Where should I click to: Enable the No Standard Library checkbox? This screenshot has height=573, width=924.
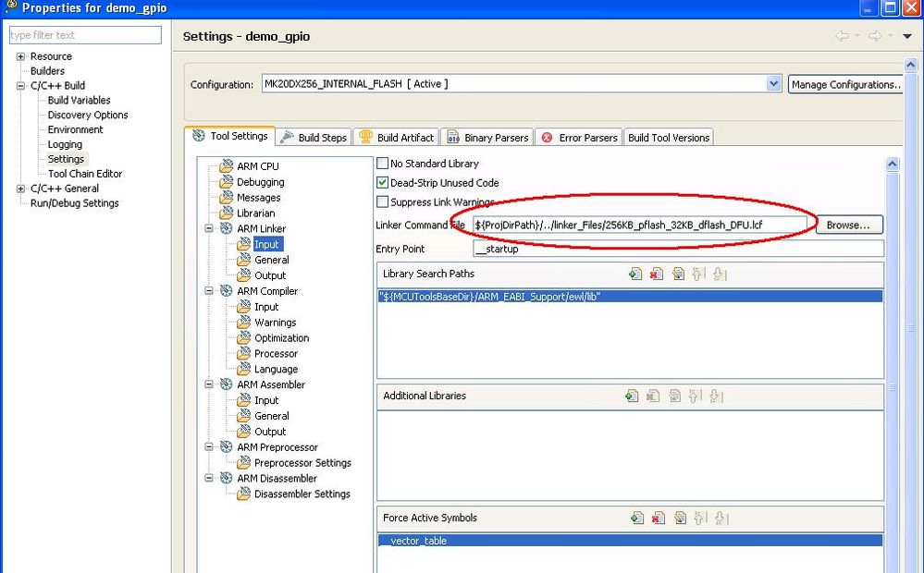(382, 164)
